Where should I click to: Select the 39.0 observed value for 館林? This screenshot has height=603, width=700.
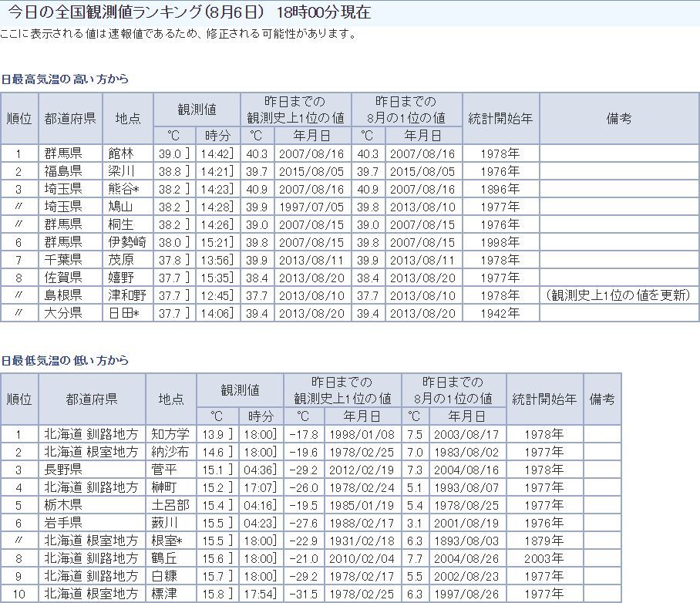coord(170,154)
